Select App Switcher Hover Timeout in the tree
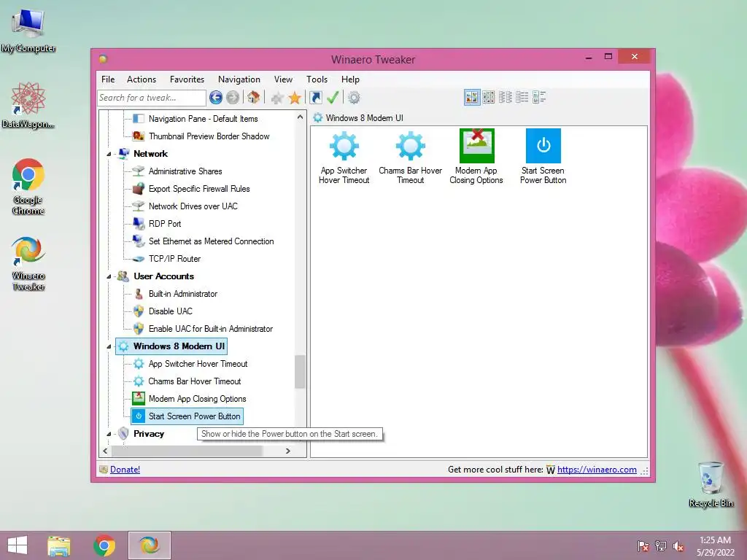 198,364
